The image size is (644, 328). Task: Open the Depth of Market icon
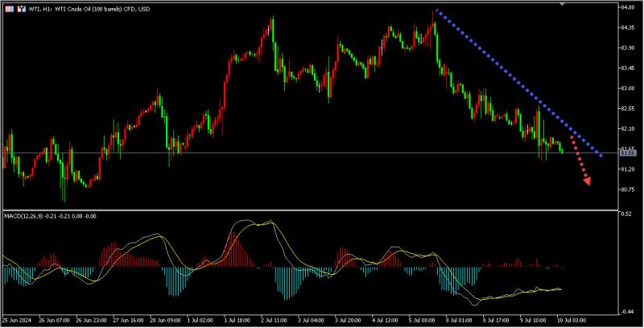[x=22, y=9]
